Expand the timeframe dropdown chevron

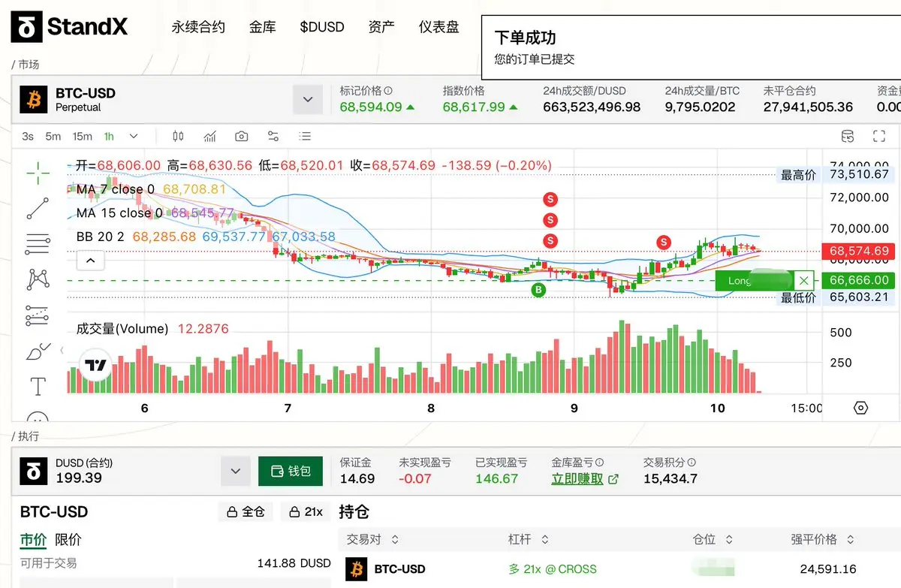click(134, 136)
